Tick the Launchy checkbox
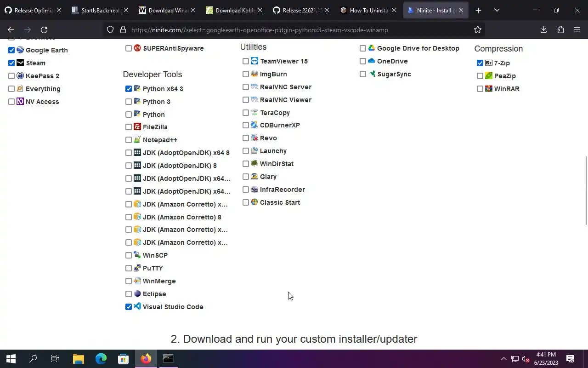This screenshot has height=368, width=588. point(246,151)
